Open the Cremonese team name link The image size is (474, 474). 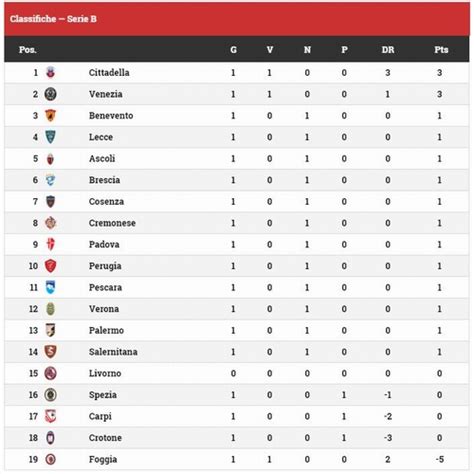coord(112,223)
